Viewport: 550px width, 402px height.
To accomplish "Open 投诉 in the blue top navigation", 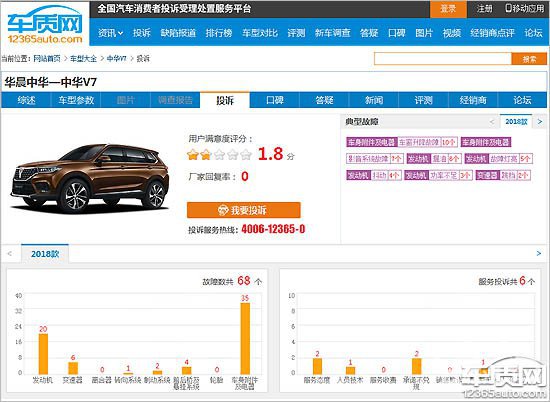I will click(x=142, y=33).
